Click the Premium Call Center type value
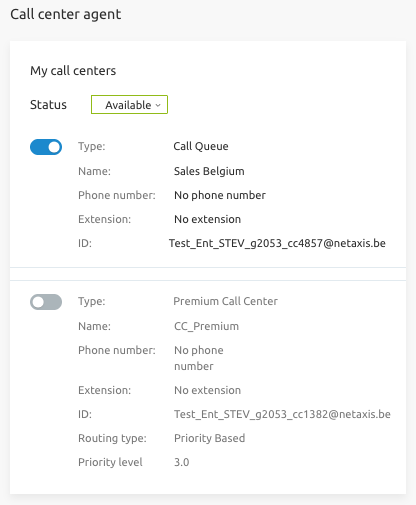 pos(225,301)
